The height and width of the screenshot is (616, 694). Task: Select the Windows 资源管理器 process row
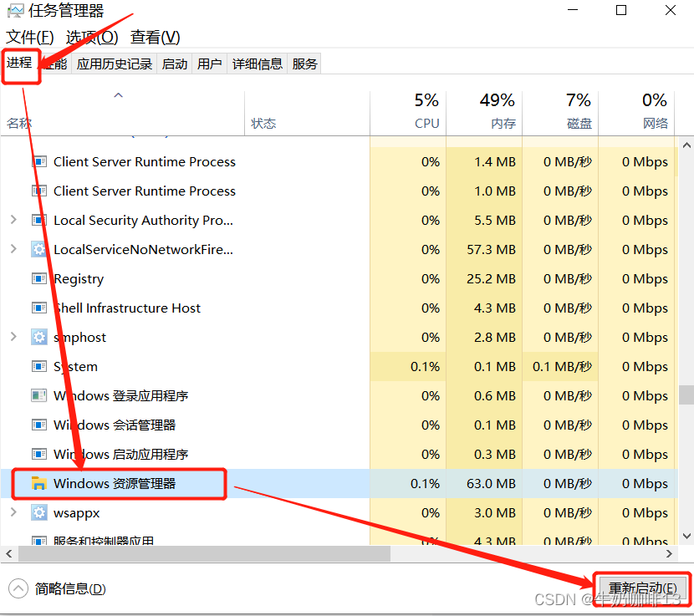click(339, 483)
